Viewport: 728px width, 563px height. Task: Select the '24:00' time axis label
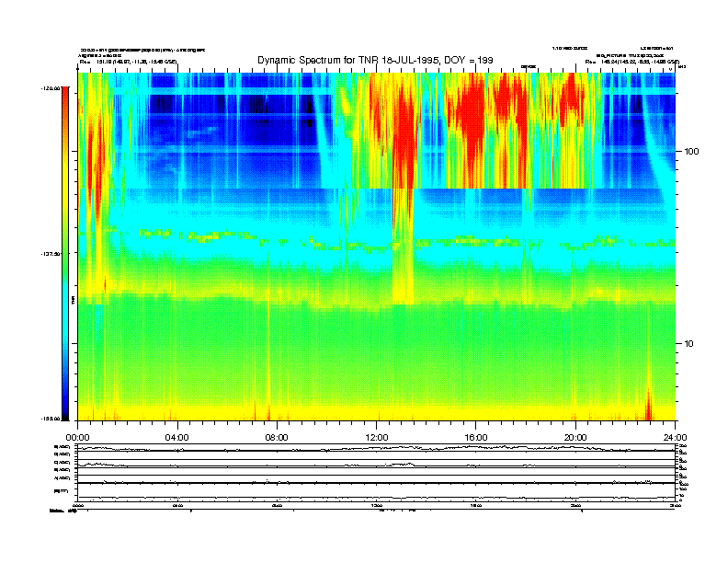[675, 438]
